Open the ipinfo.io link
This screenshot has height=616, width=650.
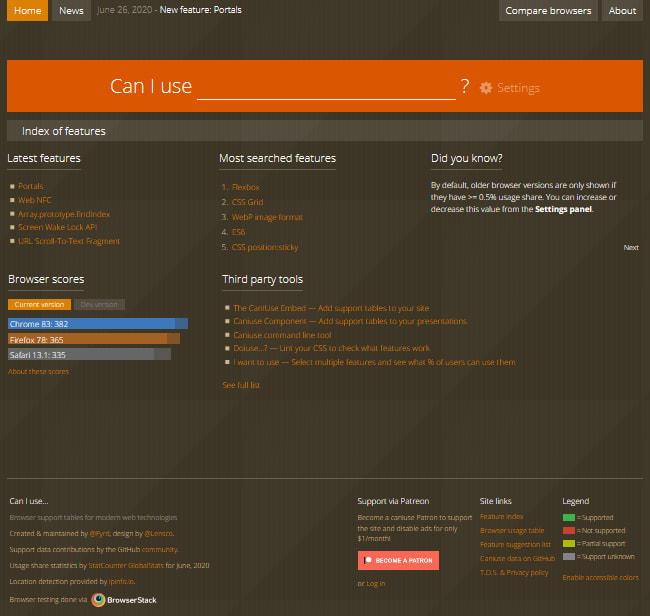coord(121,582)
